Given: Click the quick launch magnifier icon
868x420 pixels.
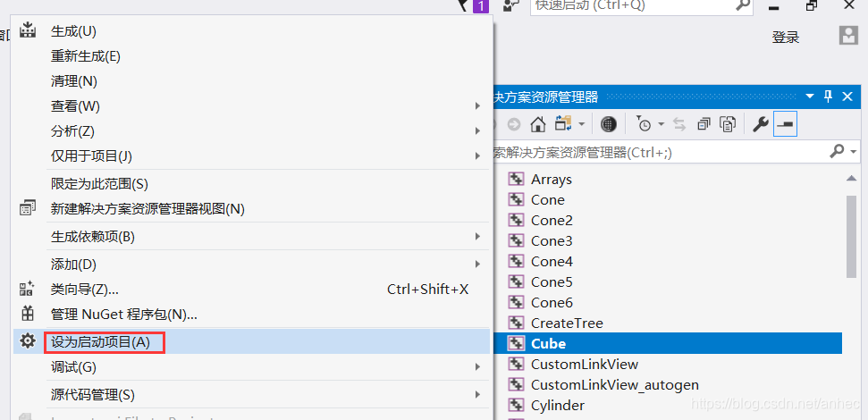Looking at the screenshot, I should 743,5.
